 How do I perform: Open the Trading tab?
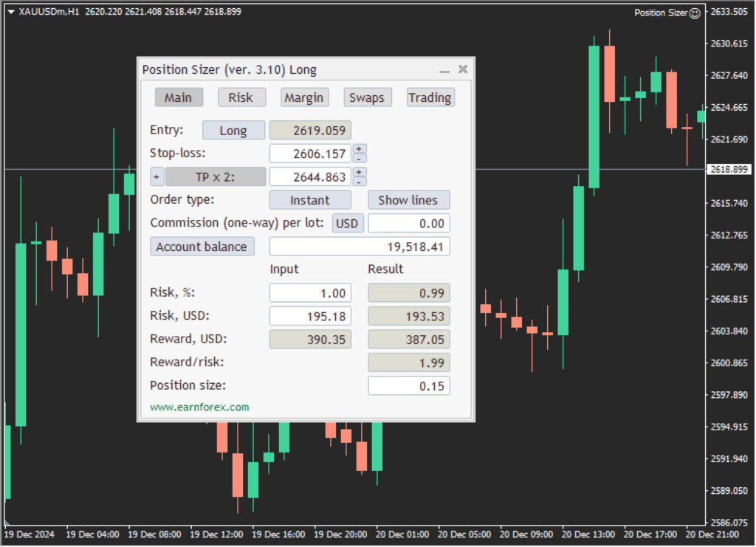click(430, 97)
